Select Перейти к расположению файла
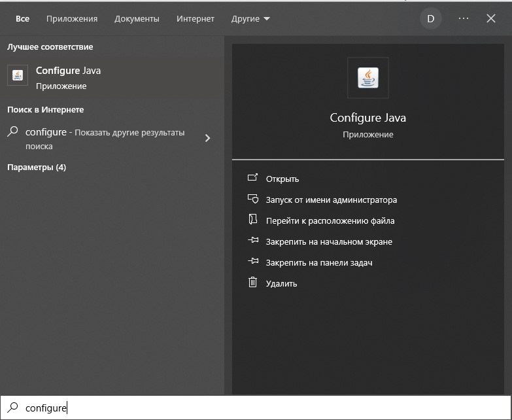 tap(330, 220)
